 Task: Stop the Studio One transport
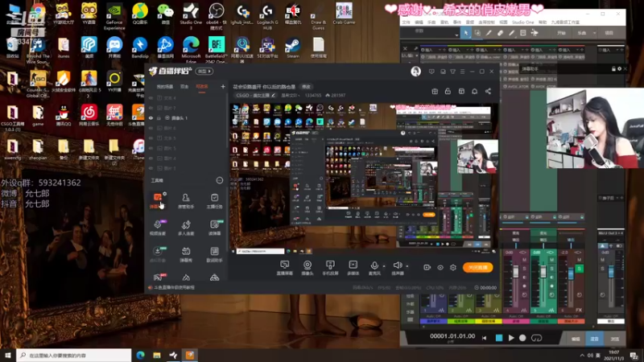(499, 338)
